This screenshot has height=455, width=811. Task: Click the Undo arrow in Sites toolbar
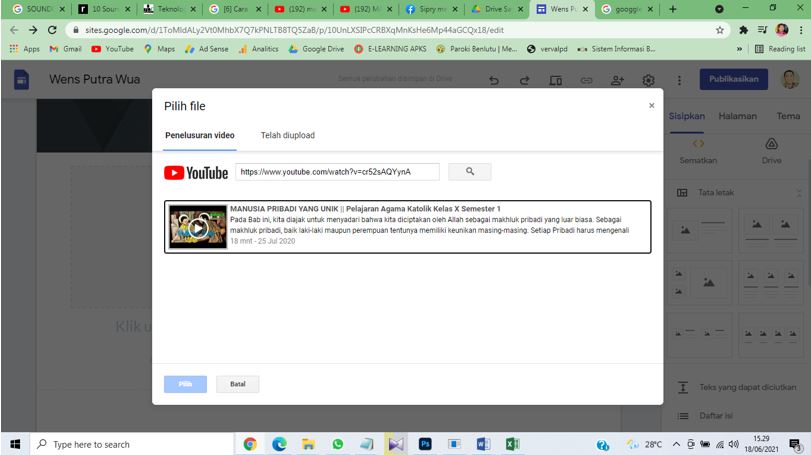pyautogui.click(x=494, y=80)
